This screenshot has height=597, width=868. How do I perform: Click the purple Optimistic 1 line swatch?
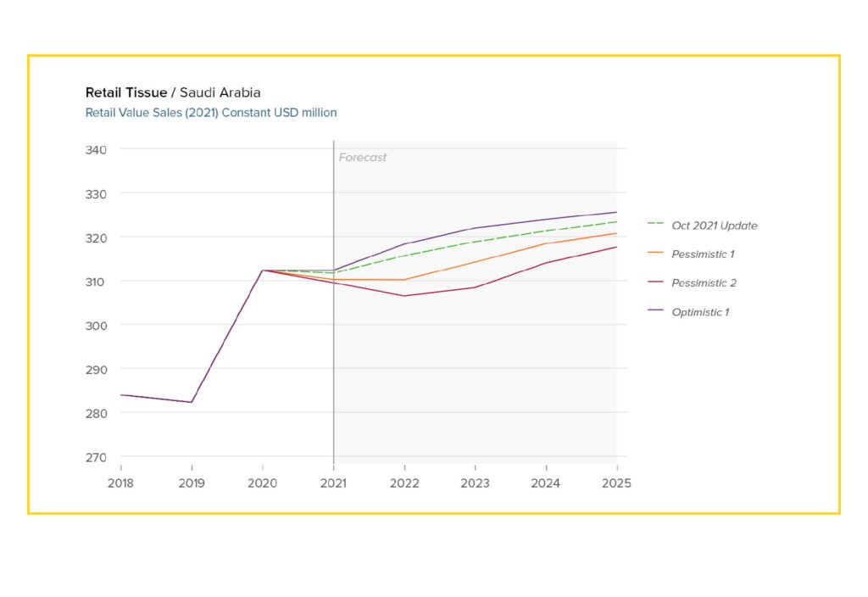pyautogui.click(x=655, y=310)
